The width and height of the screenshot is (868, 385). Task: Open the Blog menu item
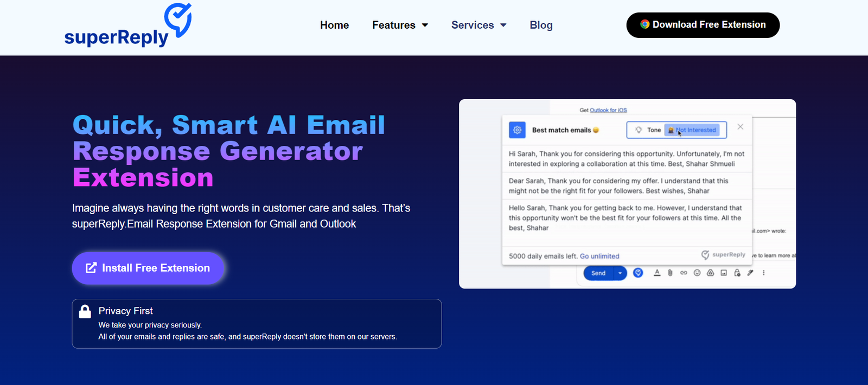541,25
